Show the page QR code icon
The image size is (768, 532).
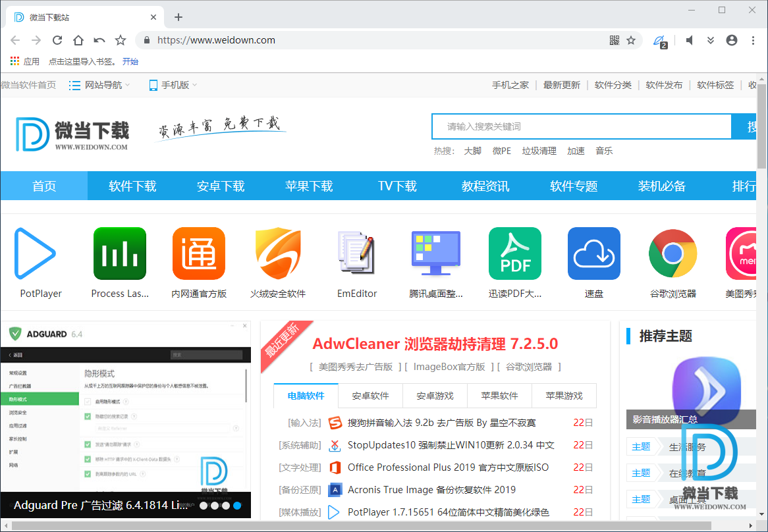point(615,40)
